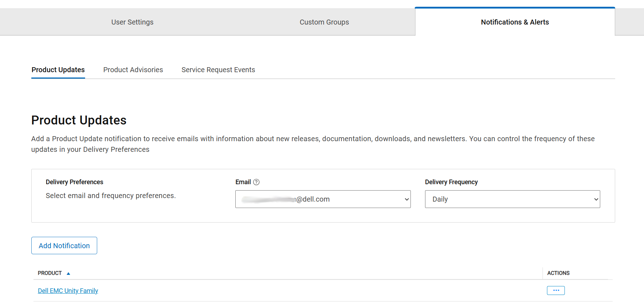Click the chevron arrow in the Email field
The image size is (644, 304).
pyautogui.click(x=407, y=199)
